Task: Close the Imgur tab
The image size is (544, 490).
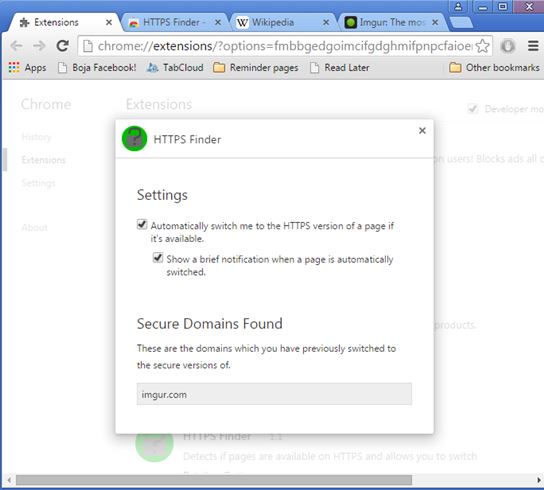Action: (x=435, y=23)
